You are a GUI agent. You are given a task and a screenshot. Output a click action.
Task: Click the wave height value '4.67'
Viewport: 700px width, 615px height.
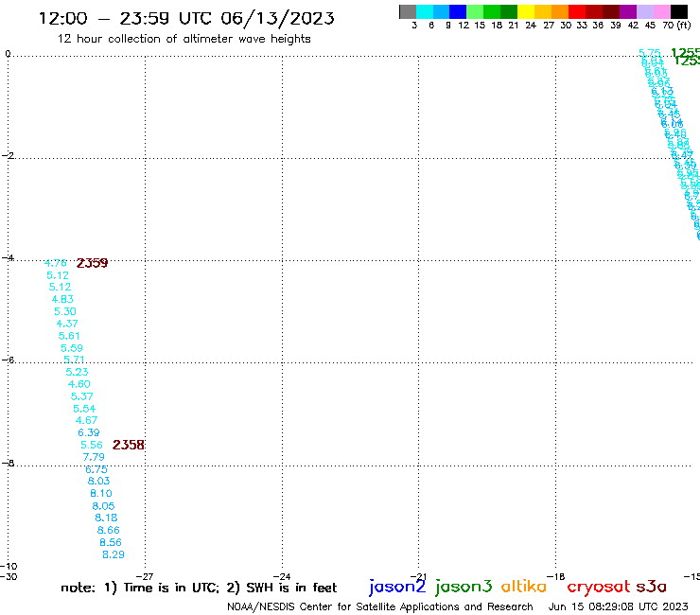(x=86, y=420)
